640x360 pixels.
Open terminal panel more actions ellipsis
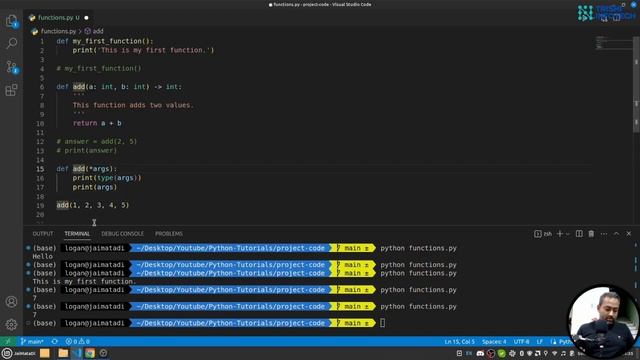tap(604, 233)
